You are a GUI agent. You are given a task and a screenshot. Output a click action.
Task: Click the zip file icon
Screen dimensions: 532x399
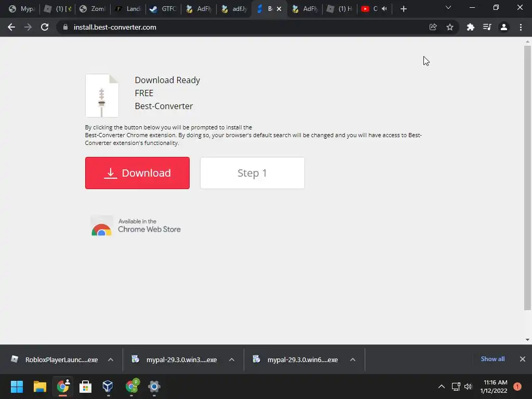[x=102, y=96]
